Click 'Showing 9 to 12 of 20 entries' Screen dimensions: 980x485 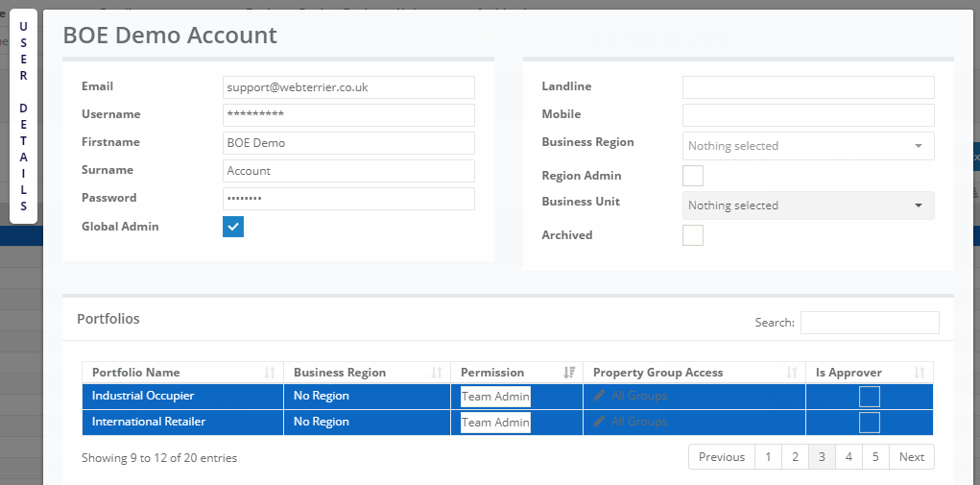tap(159, 458)
